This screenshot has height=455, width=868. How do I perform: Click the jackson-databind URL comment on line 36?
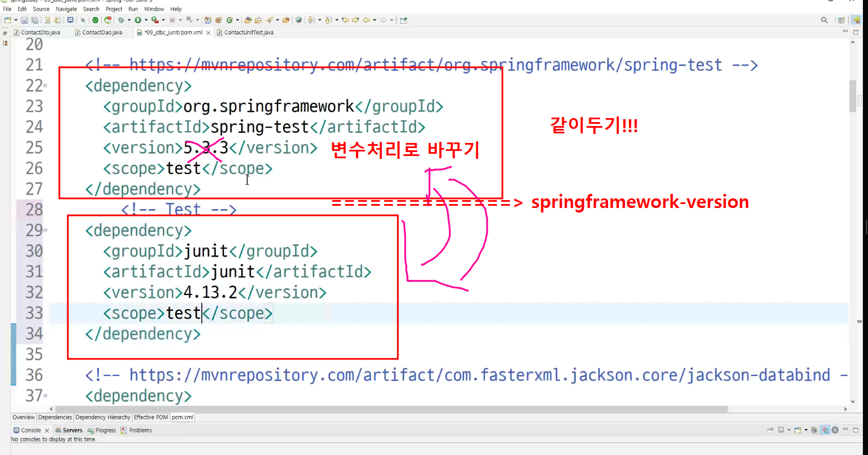[466, 375]
